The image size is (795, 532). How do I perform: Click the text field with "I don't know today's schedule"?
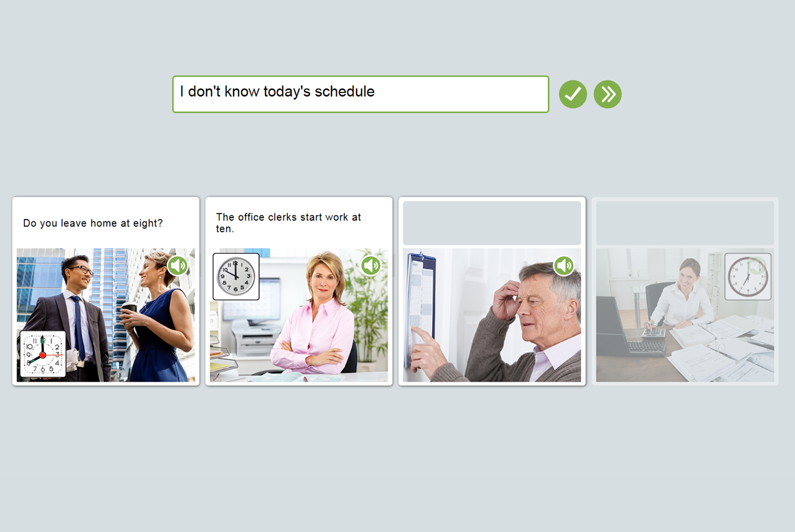point(361,94)
